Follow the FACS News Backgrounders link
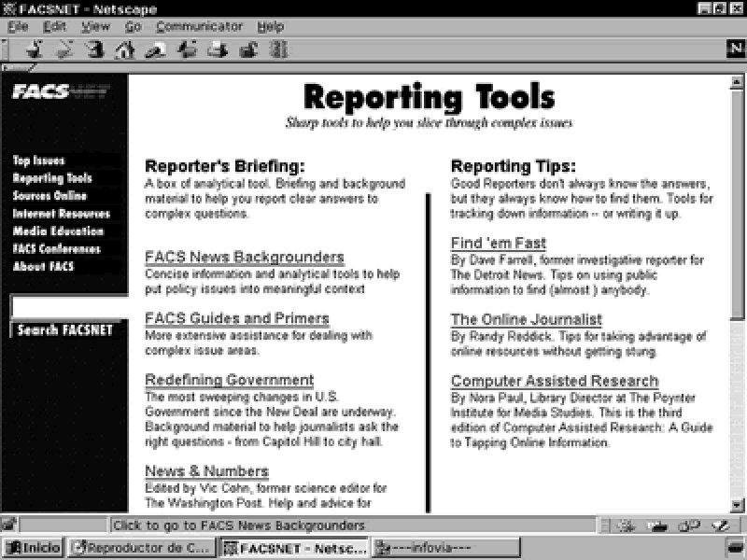The width and height of the screenshot is (747, 560). (x=245, y=258)
